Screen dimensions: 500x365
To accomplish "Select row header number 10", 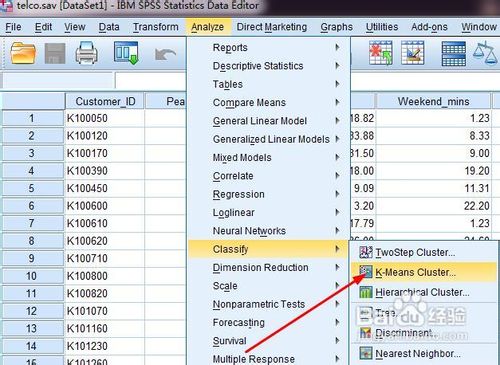I will 32,276.
